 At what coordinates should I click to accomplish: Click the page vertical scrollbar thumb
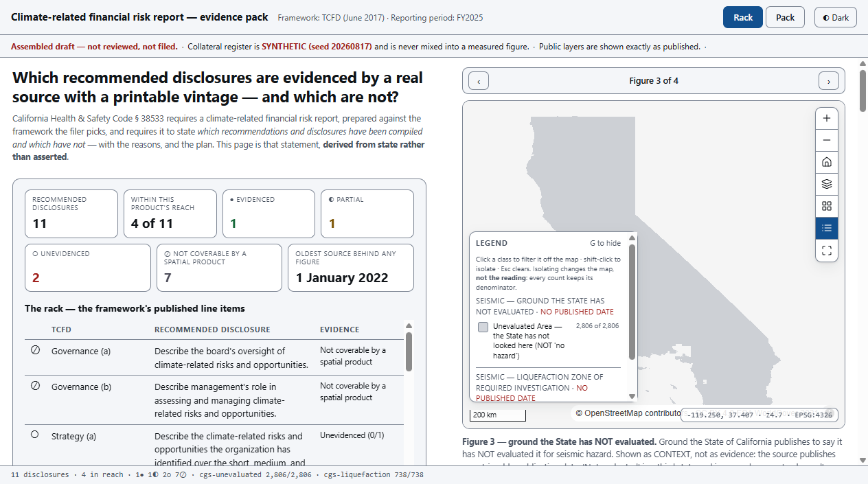point(863,90)
